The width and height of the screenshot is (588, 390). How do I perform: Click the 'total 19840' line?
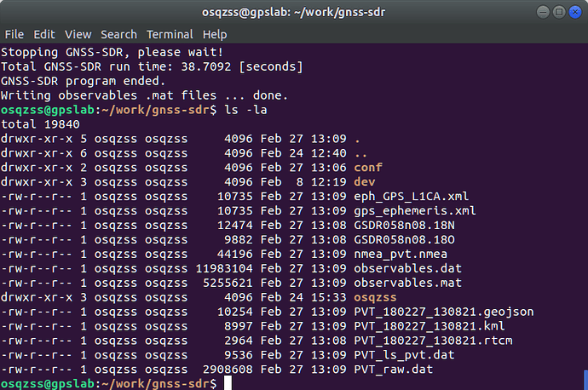(x=40, y=124)
